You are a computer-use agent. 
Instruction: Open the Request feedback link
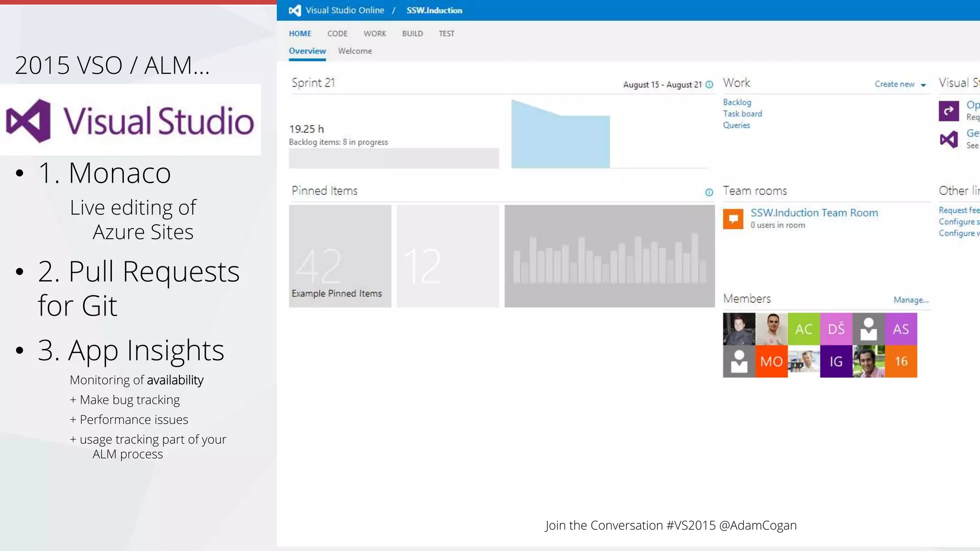click(959, 210)
